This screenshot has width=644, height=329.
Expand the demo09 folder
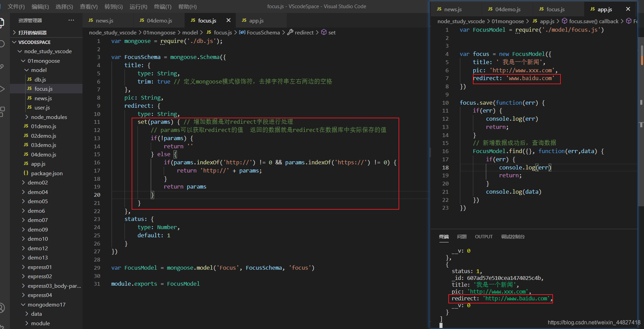click(46, 229)
